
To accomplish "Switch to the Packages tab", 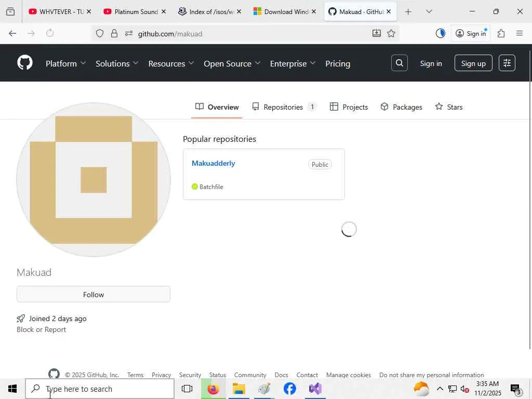I will [x=402, y=107].
